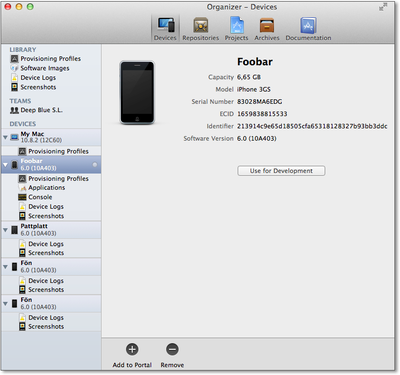
Task: Open the Repositories toolbar section
Action: [201, 29]
